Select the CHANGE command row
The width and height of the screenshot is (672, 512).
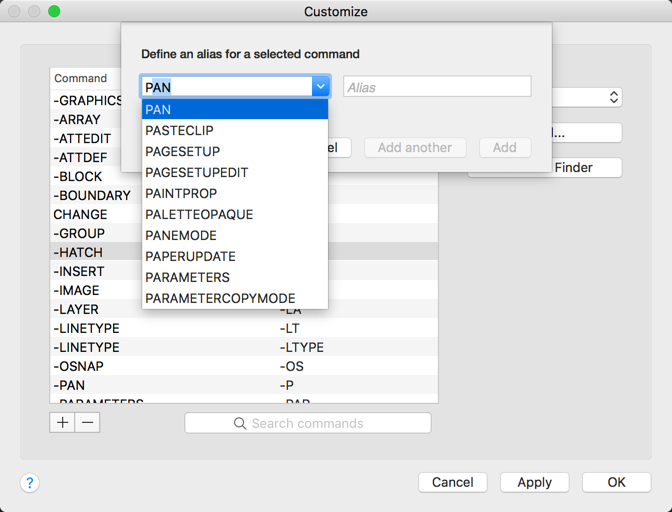pyautogui.click(x=80, y=214)
